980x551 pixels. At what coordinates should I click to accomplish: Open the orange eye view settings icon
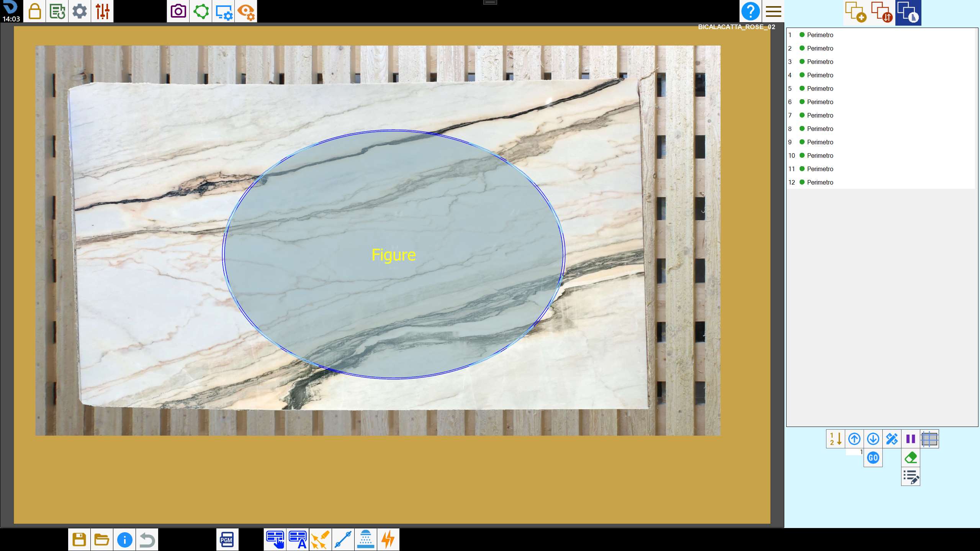point(246,11)
